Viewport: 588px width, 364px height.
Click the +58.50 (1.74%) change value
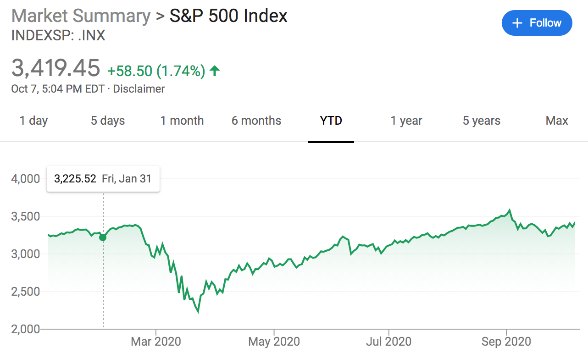(156, 71)
